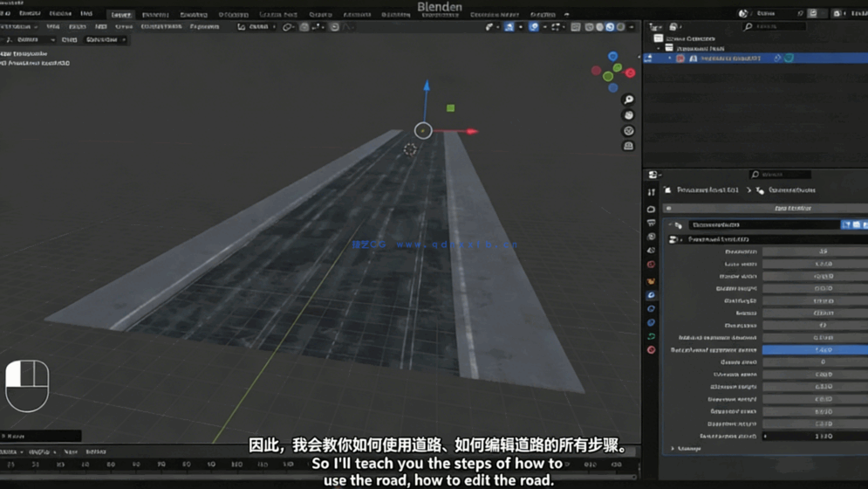Image resolution: width=868 pixels, height=489 pixels.
Task: Open the Output properties tab
Action: 652,223
